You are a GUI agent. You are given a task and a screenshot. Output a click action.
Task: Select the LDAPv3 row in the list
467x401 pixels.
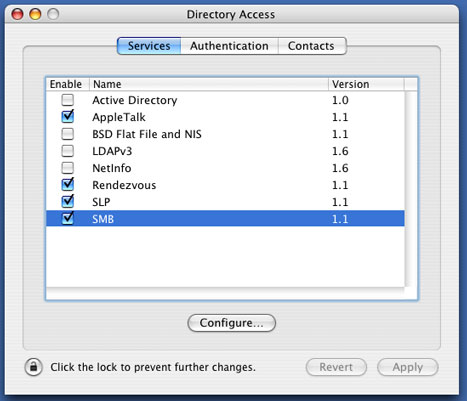click(x=225, y=151)
